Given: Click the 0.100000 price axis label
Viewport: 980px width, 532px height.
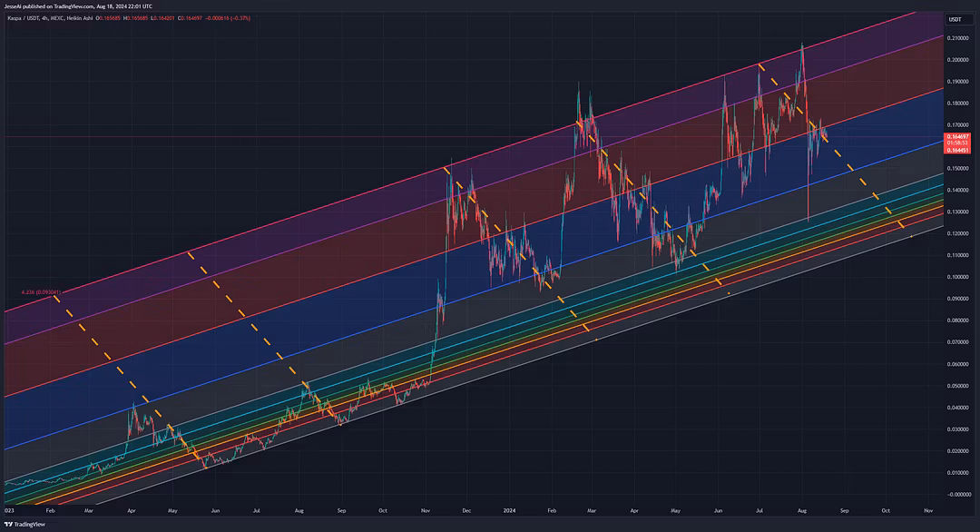Looking at the screenshot, I should coord(956,277).
